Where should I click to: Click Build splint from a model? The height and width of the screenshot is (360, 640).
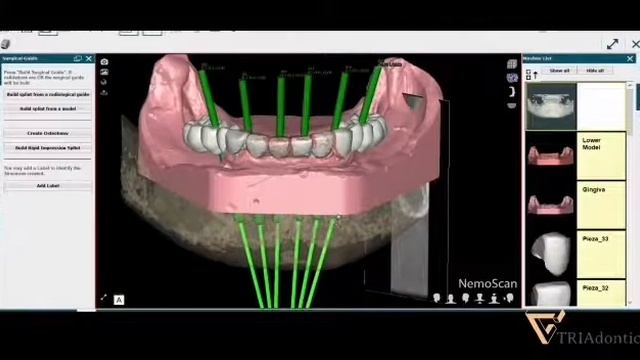pos(48,109)
